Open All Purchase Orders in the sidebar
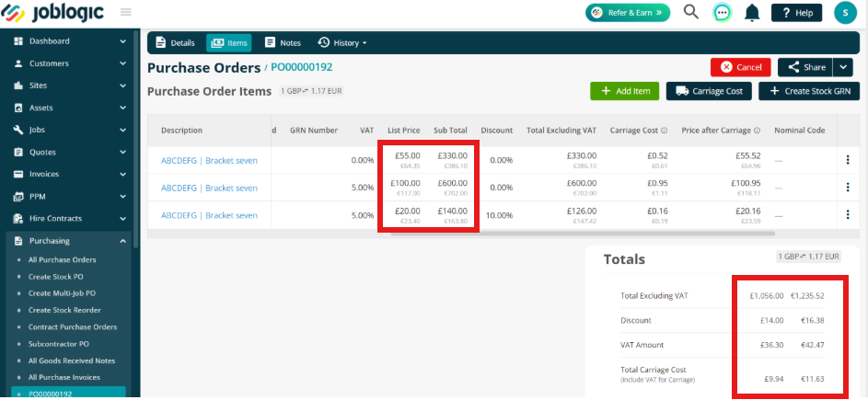Image resolution: width=868 pixels, height=400 pixels. tap(62, 259)
